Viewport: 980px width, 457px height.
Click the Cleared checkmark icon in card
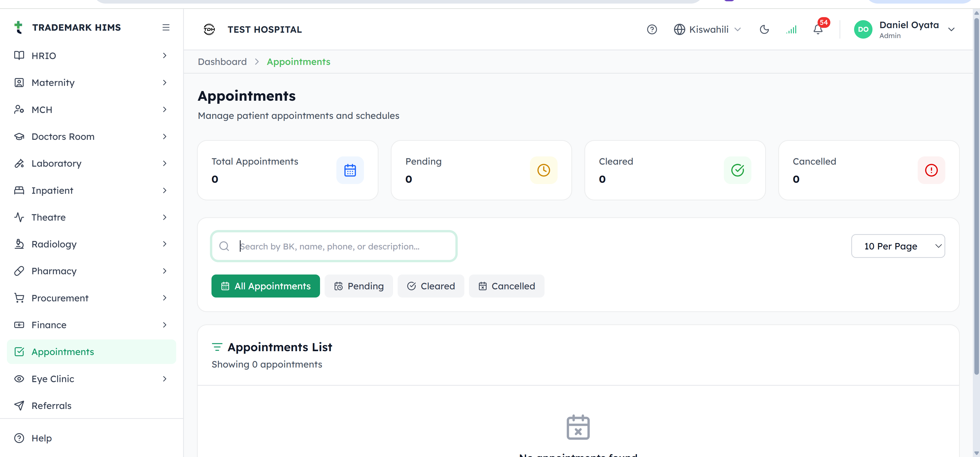click(x=737, y=170)
